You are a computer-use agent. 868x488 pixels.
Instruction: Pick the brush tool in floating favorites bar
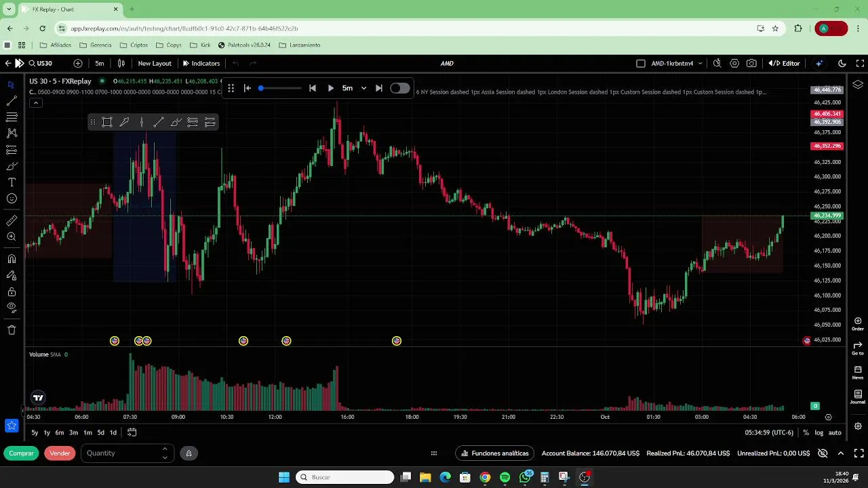pyautogui.click(x=176, y=122)
